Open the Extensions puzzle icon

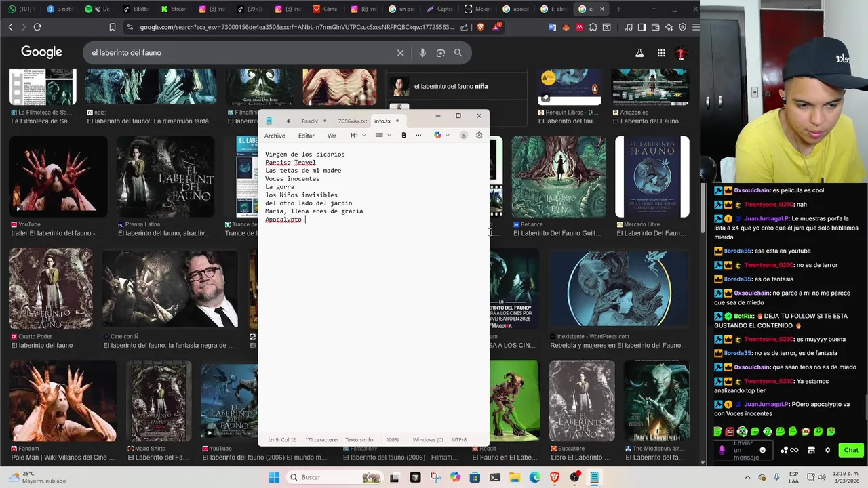[x=593, y=27]
